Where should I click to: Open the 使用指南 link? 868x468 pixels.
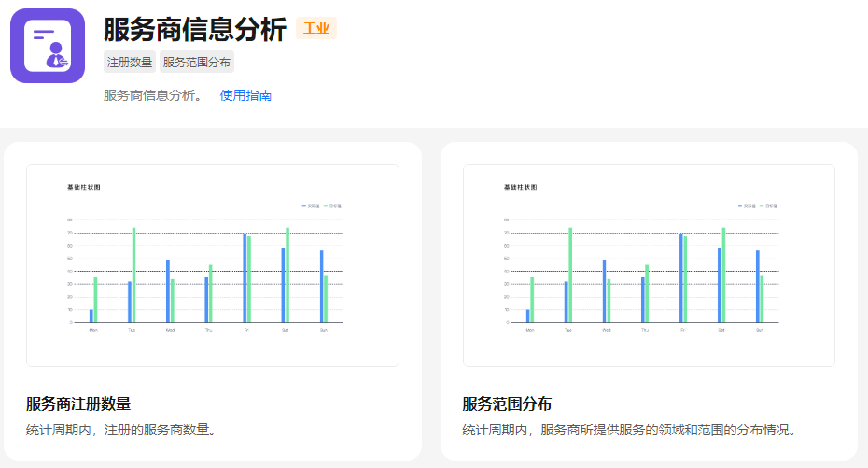245,95
